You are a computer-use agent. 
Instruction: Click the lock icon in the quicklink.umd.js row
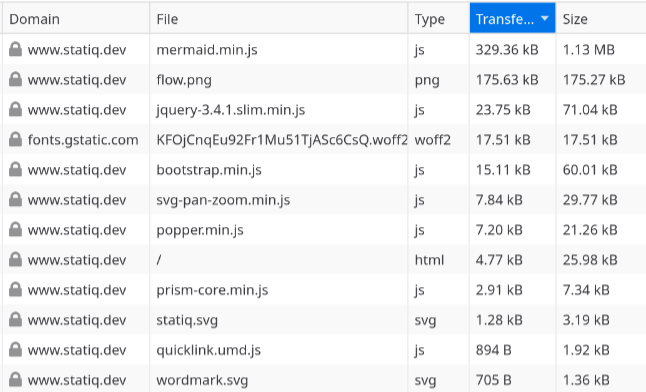tap(16, 350)
